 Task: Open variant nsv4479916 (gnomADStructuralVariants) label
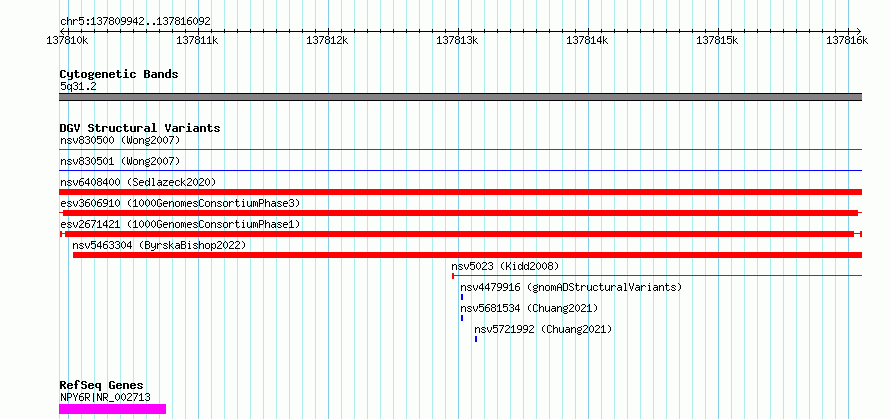[571, 287]
